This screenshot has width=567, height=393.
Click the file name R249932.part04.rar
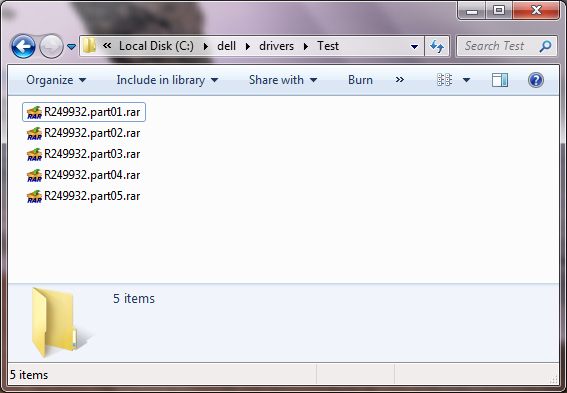click(x=92, y=175)
